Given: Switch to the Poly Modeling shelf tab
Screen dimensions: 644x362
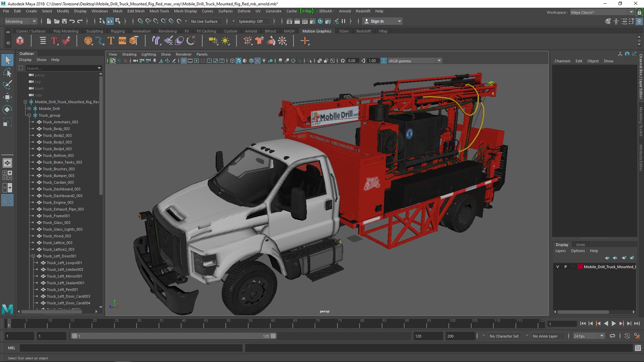Looking at the screenshot, I should [66, 31].
